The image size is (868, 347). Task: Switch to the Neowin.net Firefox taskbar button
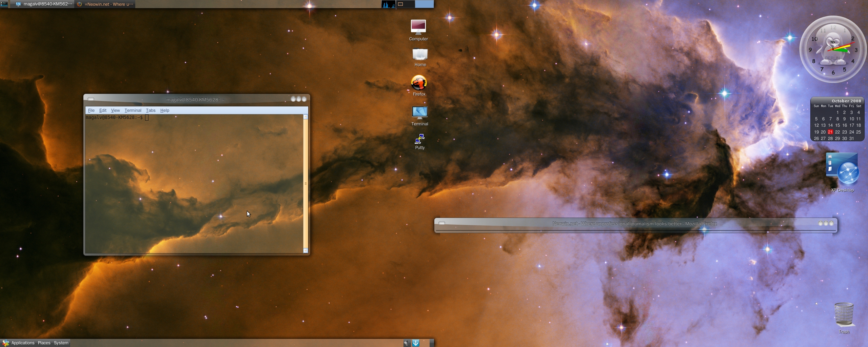tap(105, 4)
